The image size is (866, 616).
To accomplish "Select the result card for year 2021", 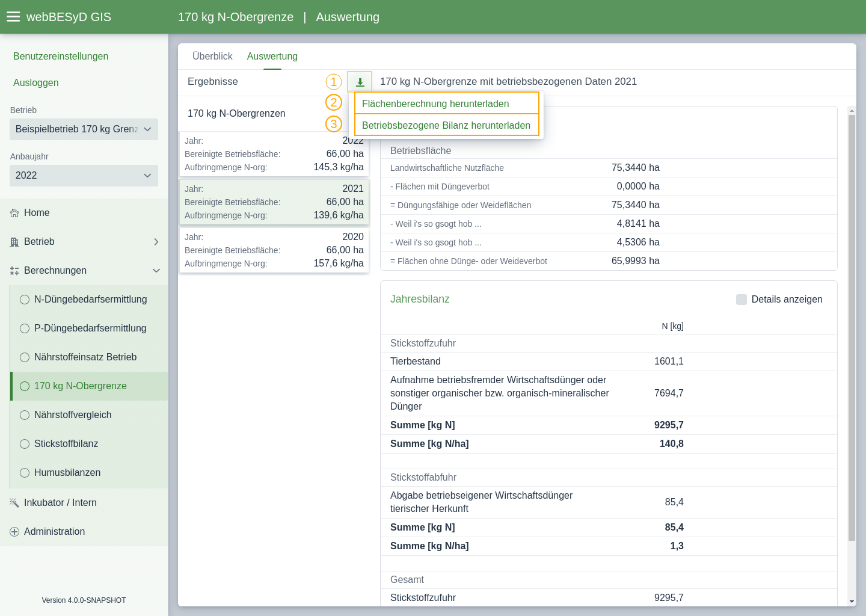I will [x=274, y=202].
